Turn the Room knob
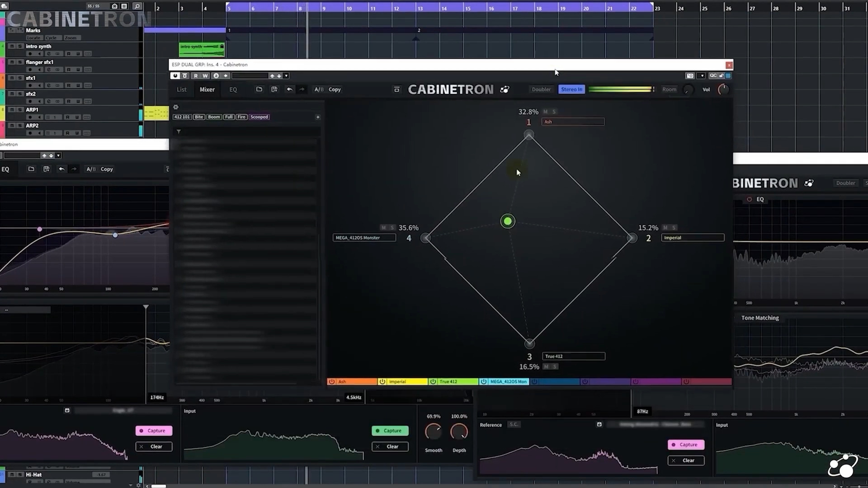This screenshot has height=488, width=868. pos(688,90)
